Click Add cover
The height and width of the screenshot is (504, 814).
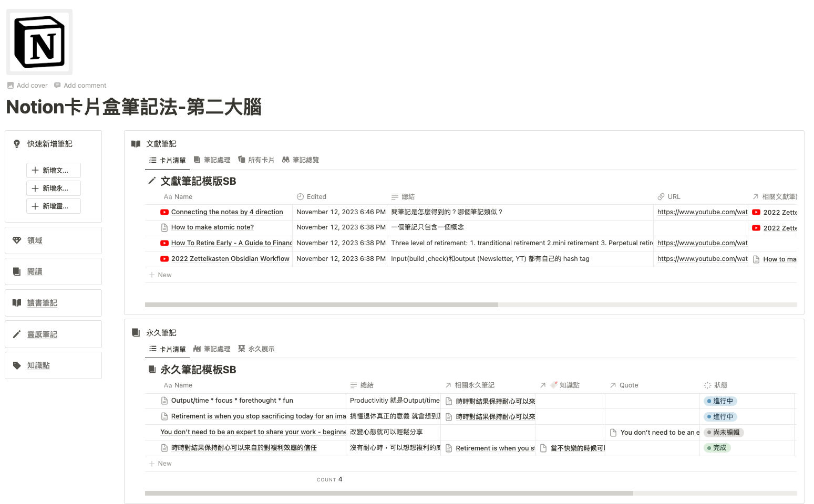[27, 86]
